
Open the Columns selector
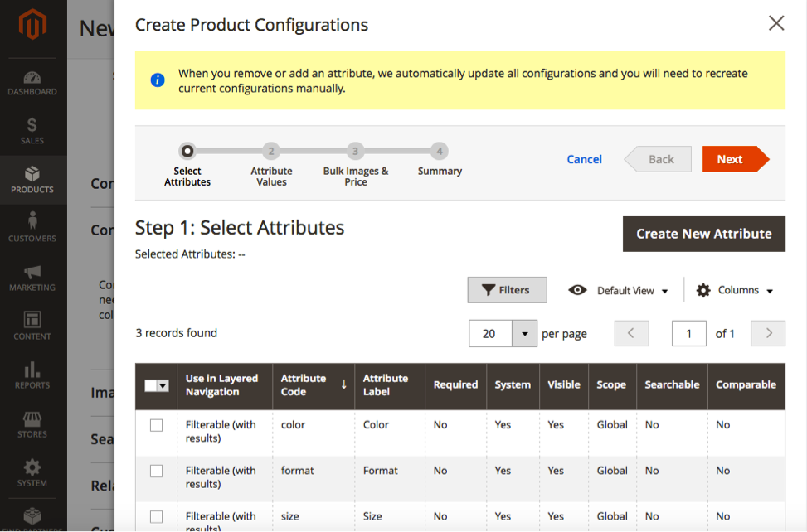point(735,290)
